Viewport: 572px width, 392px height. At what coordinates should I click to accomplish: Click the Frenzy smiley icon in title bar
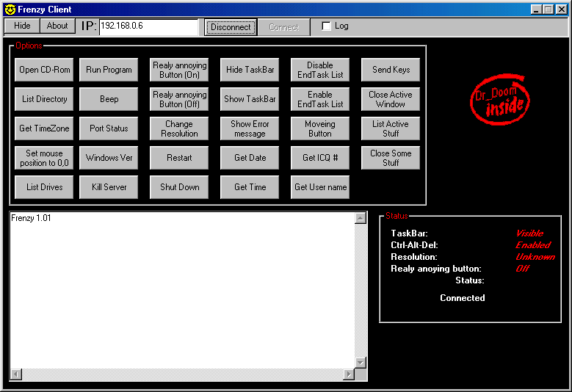[10, 10]
